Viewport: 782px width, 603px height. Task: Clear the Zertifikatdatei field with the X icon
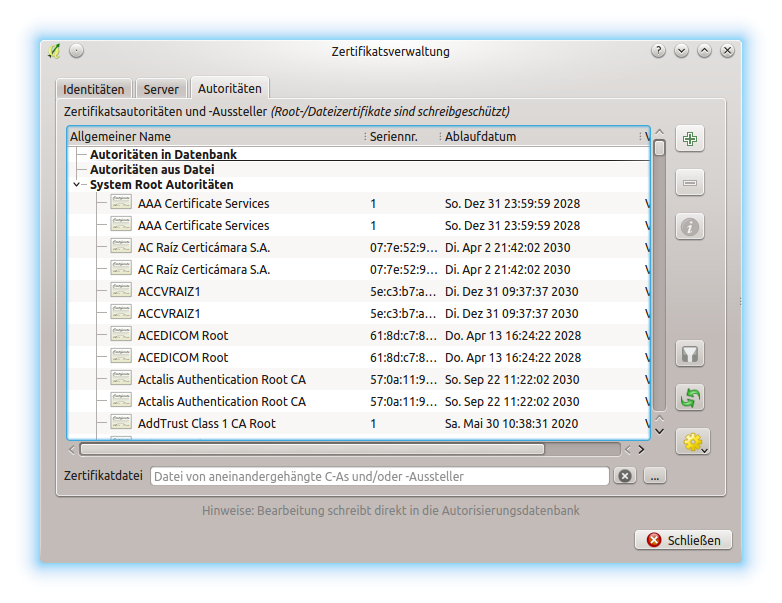click(x=625, y=476)
